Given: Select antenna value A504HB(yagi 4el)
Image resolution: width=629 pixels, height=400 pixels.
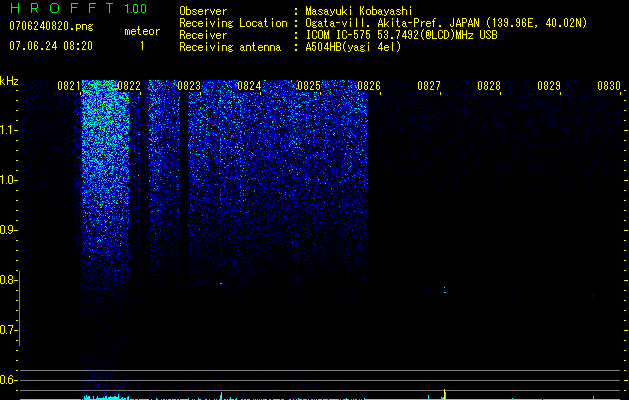Looking at the screenshot, I should (x=353, y=47).
